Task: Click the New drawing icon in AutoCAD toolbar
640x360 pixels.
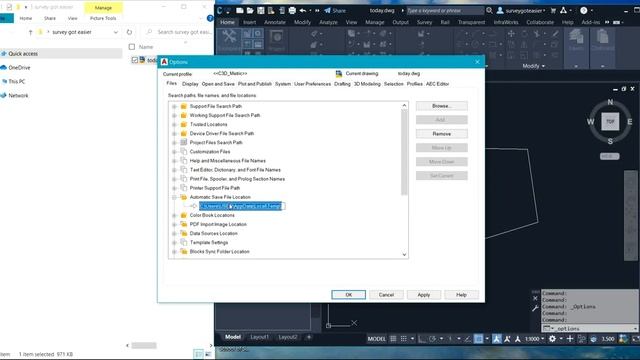Action: tap(240, 11)
